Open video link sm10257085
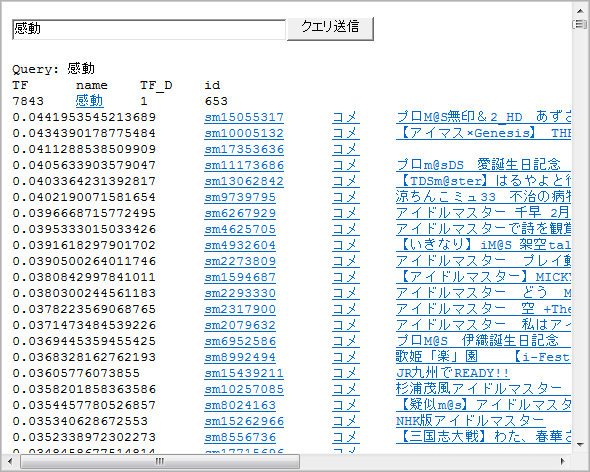The image size is (590, 472). point(244,389)
